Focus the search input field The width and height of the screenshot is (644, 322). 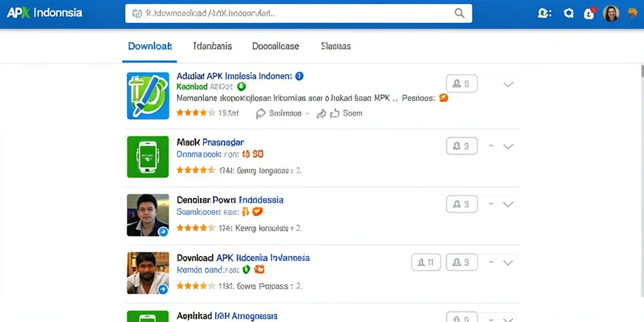(x=299, y=14)
